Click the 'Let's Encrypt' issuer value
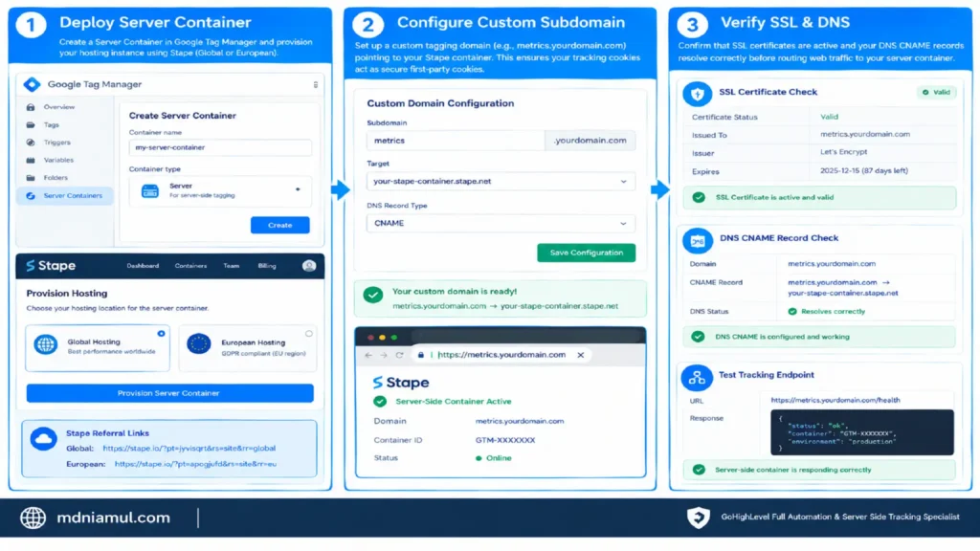 coord(843,152)
